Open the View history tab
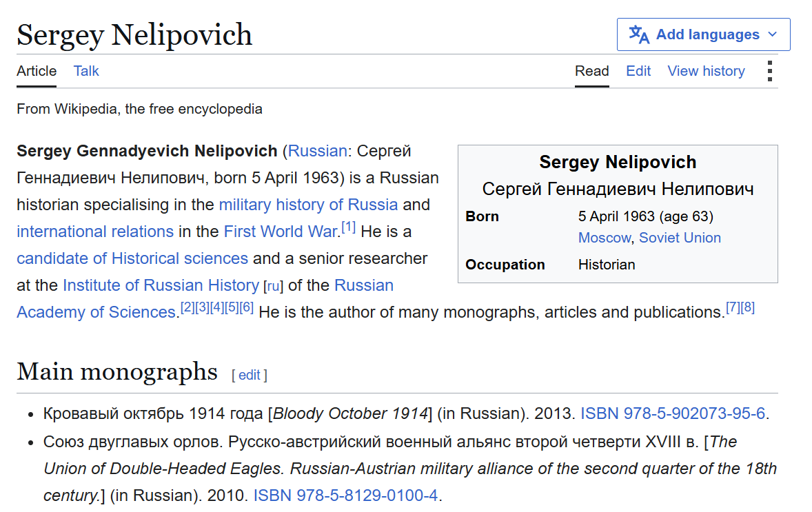 (x=706, y=71)
